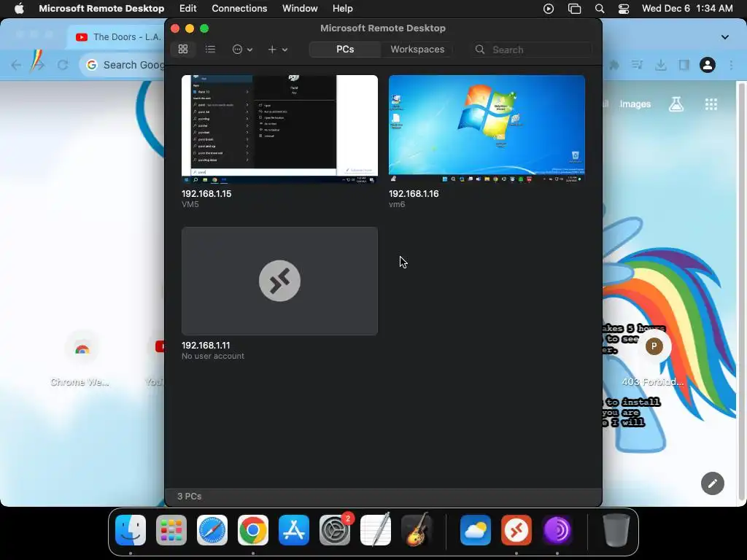Open the Microsoft Remote Desktop app menu
The image size is (747, 560).
(x=101, y=9)
